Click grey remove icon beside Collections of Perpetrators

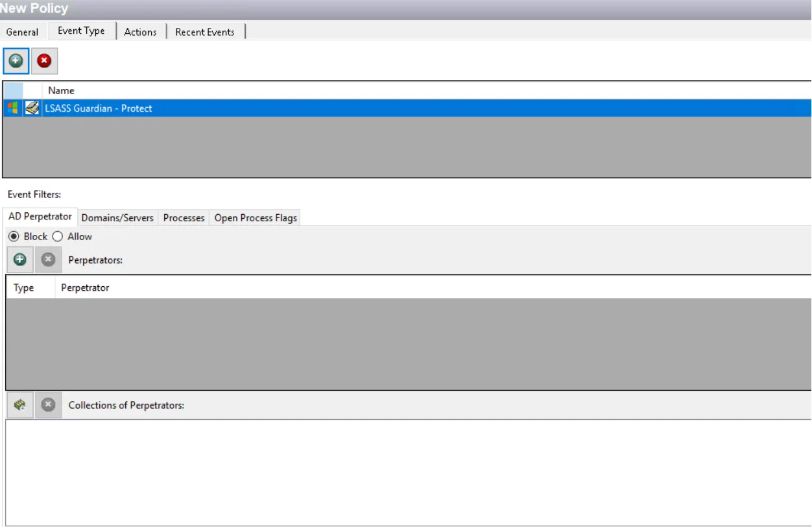point(48,405)
